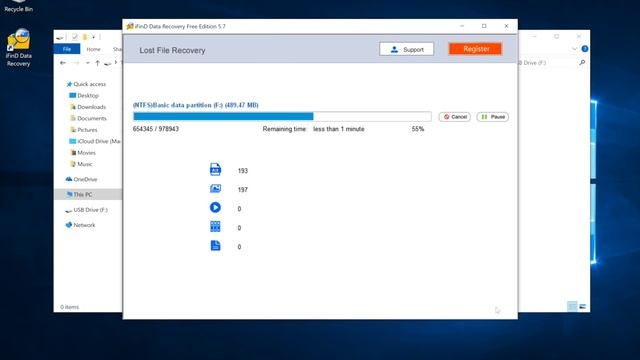Go up one folder level in File Explorer
The image size is (640, 360).
(x=97, y=63)
